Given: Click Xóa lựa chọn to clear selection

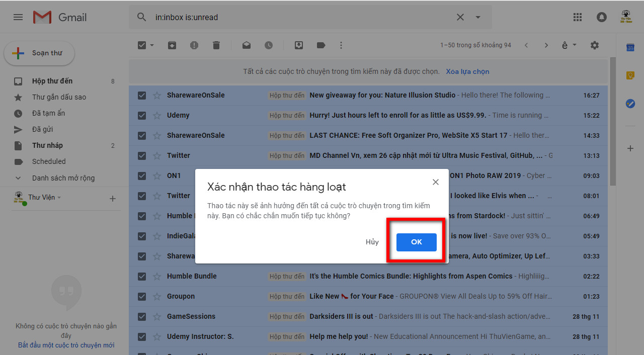Looking at the screenshot, I should click(x=467, y=71).
